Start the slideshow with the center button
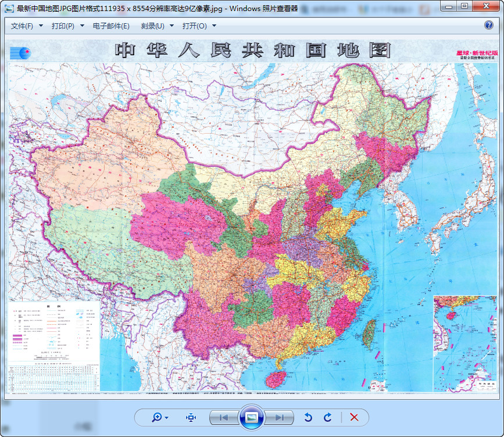 (252, 417)
